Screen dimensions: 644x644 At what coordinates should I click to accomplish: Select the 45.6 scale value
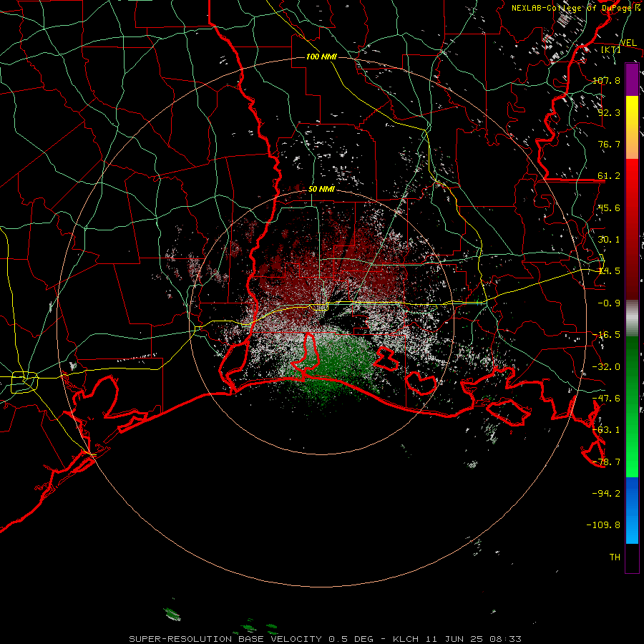point(609,208)
